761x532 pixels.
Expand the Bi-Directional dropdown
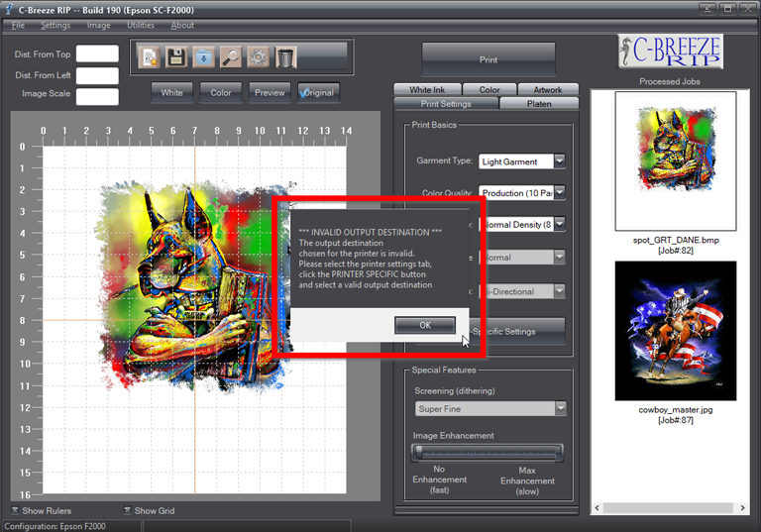pos(560,290)
